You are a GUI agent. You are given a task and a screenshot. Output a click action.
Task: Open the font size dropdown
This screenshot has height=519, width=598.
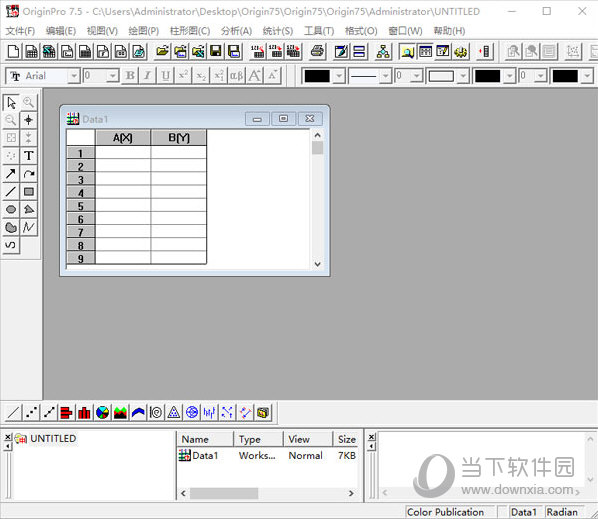(x=113, y=76)
